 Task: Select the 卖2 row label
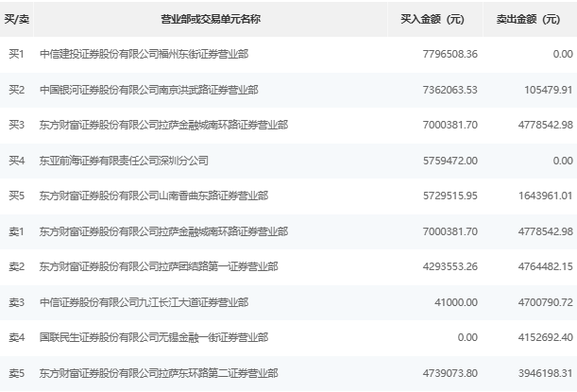[17, 267]
